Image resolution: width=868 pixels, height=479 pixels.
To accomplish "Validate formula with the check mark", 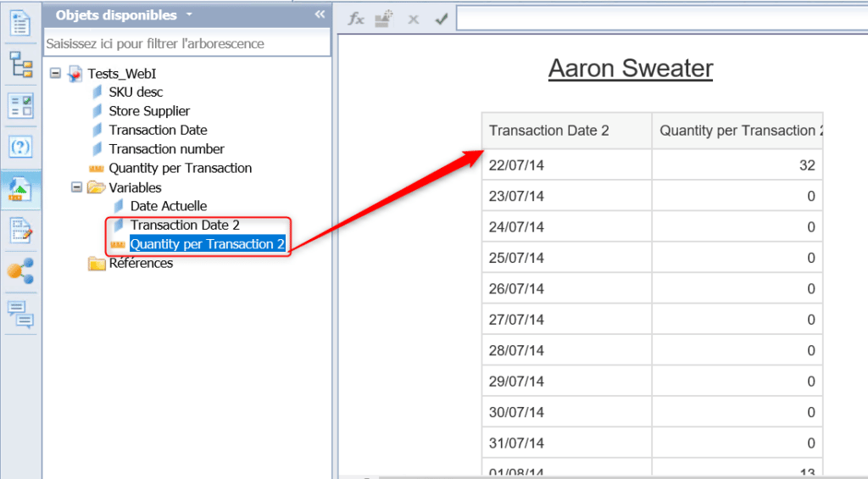I will (441, 19).
